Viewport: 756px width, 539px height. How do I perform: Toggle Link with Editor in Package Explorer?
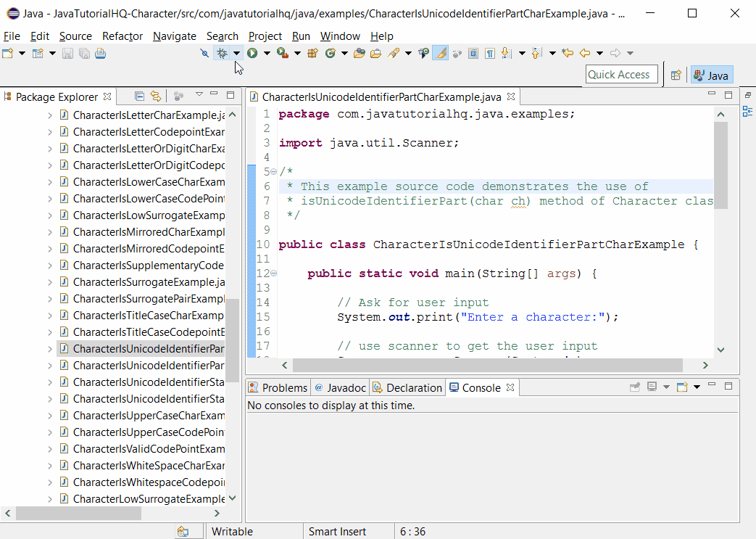pos(156,96)
